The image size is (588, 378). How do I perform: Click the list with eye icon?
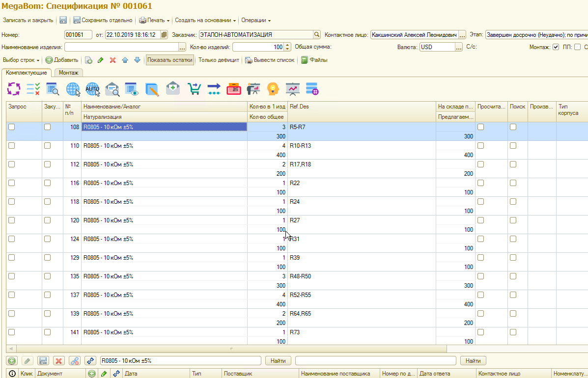(132, 89)
